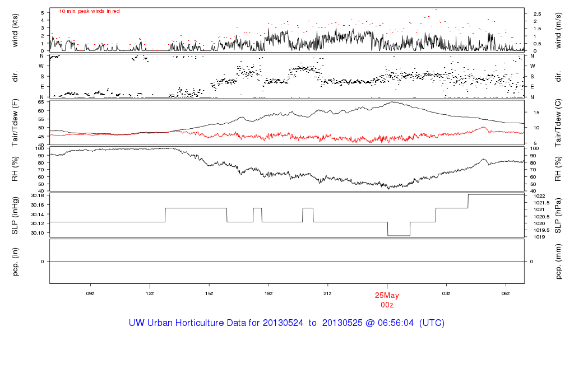574x392 pixels.
Task: Click the 'Tair/Tdew (C)' axis label
Action: point(558,123)
